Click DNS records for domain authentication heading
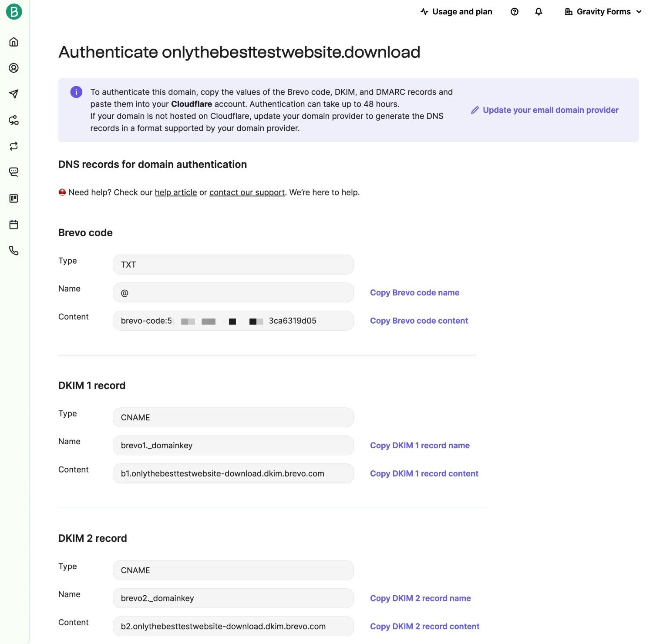The width and height of the screenshot is (653, 644). coord(152,164)
